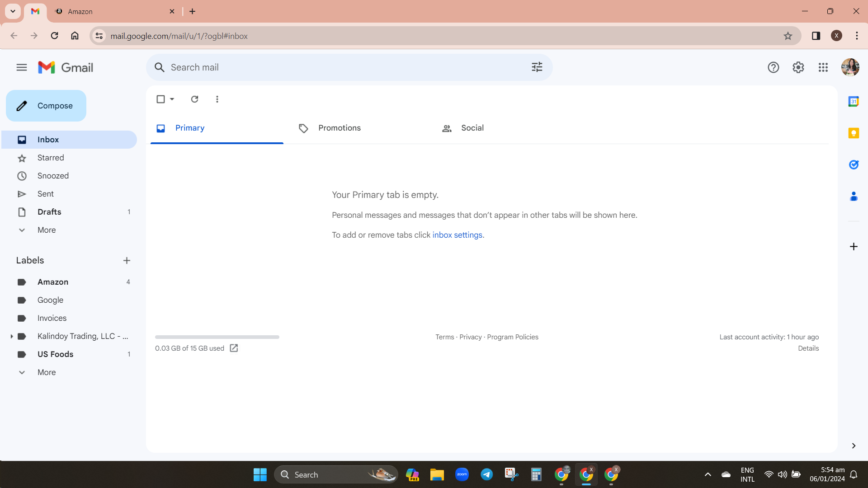Open Google Calendar side panel icon
Screen dimensions: 868x488
(x=854, y=102)
